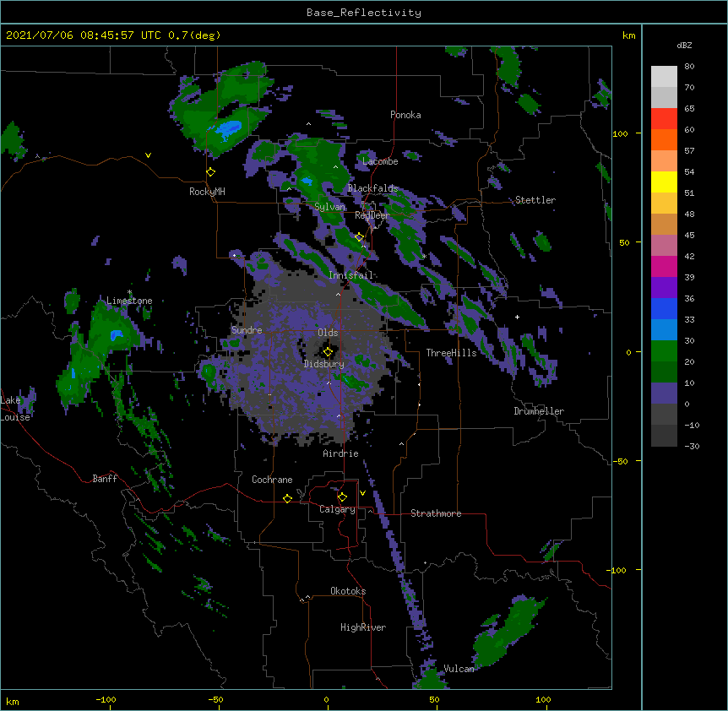Image resolution: width=728 pixels, height=711 pixels.
Task: Click the HighRiver city label
Action: click(363, 627)
